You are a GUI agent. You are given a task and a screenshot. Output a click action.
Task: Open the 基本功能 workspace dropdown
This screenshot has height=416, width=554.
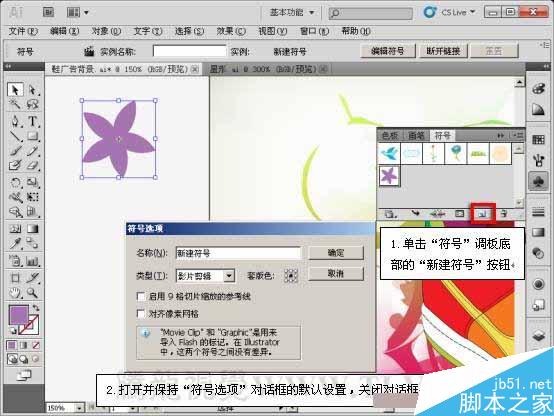tap(292, 13)
